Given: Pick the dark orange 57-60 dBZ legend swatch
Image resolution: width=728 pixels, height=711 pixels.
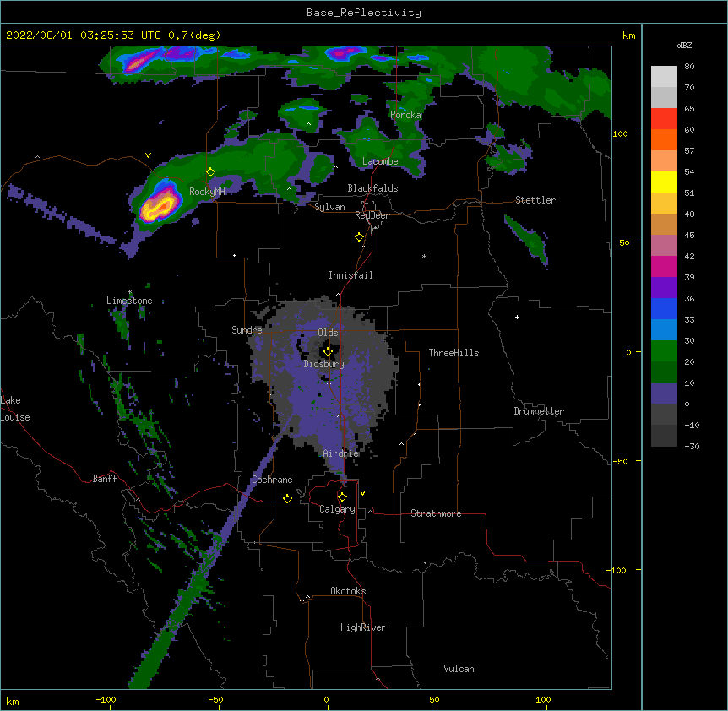Looking at the screenshot, I should (664, 139).
